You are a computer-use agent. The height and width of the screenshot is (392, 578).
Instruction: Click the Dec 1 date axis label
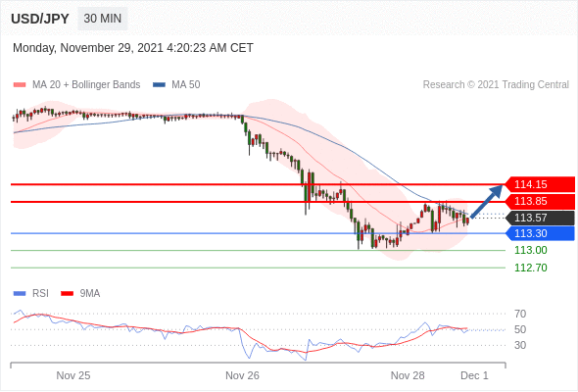point(474,375)
